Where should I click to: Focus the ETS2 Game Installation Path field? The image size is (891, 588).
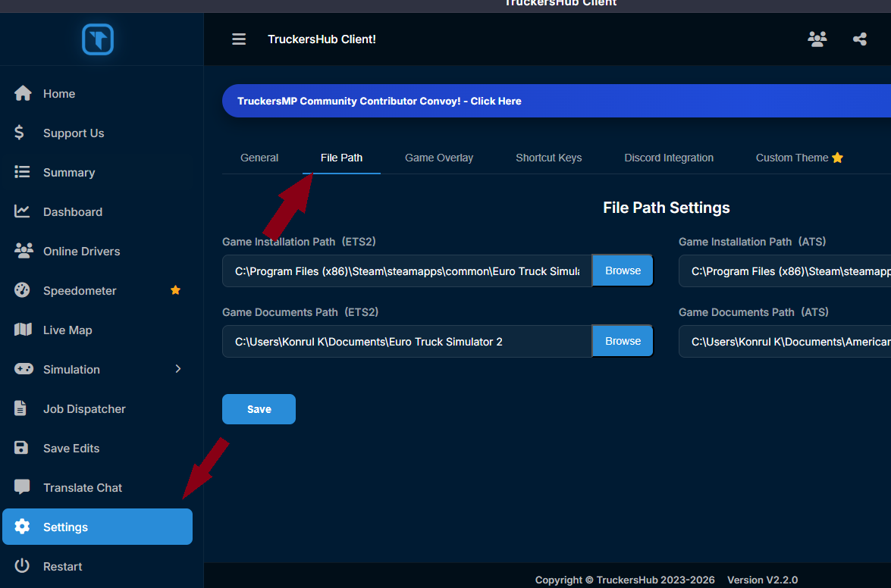tap(407, 271)
